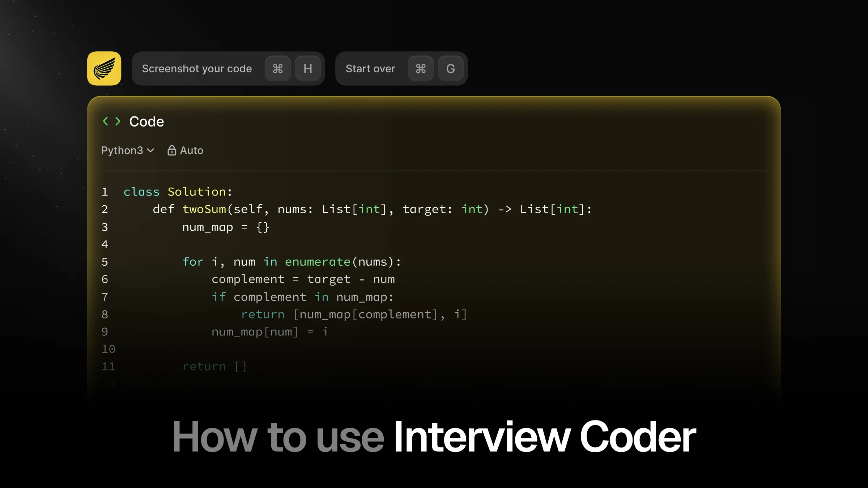Click the Interview Coder title text
The image size is (868, 488).
[x=544, y=437]
